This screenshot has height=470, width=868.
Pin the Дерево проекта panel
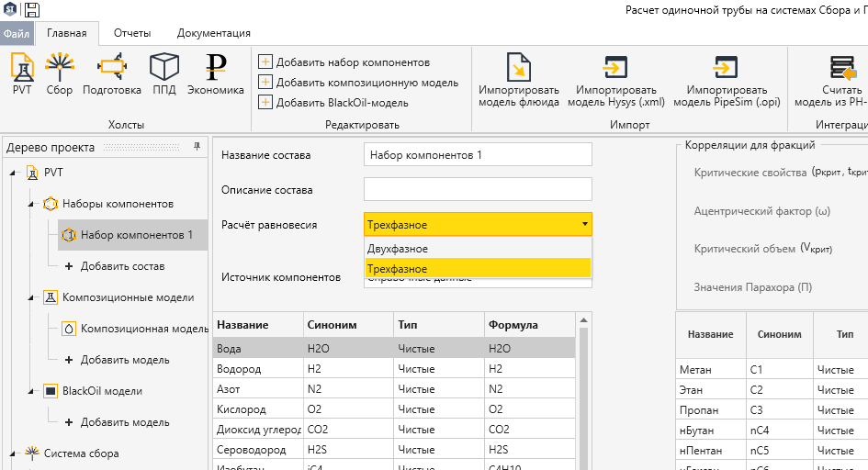(197, 147)
